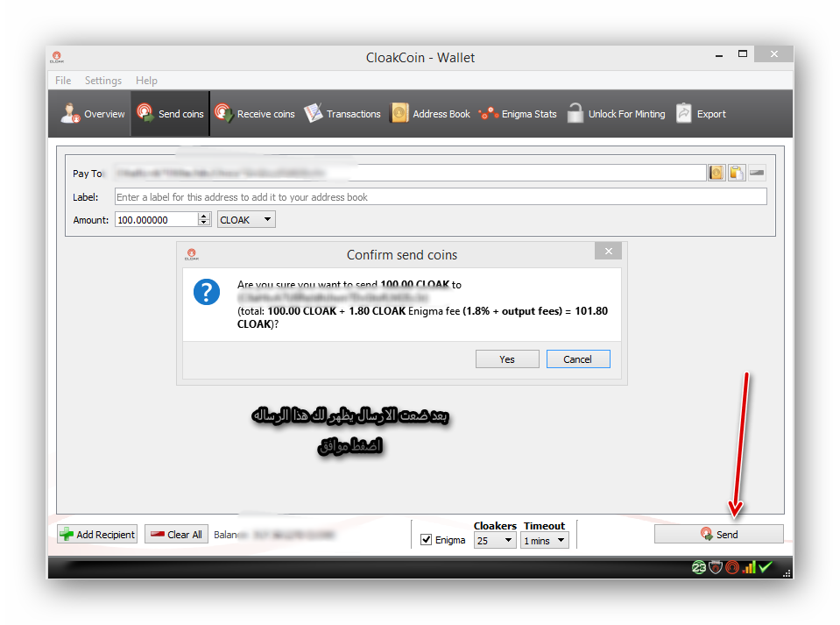Click the Export toolbar button
This screenshot has width=840, height=625.
[x=701, y=114]
